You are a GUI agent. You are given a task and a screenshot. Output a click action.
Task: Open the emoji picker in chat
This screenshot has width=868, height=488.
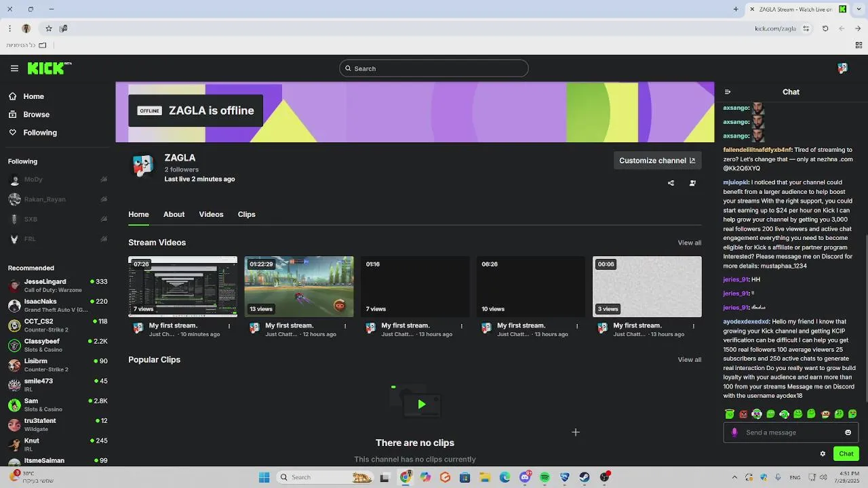(x=848, y=432)
